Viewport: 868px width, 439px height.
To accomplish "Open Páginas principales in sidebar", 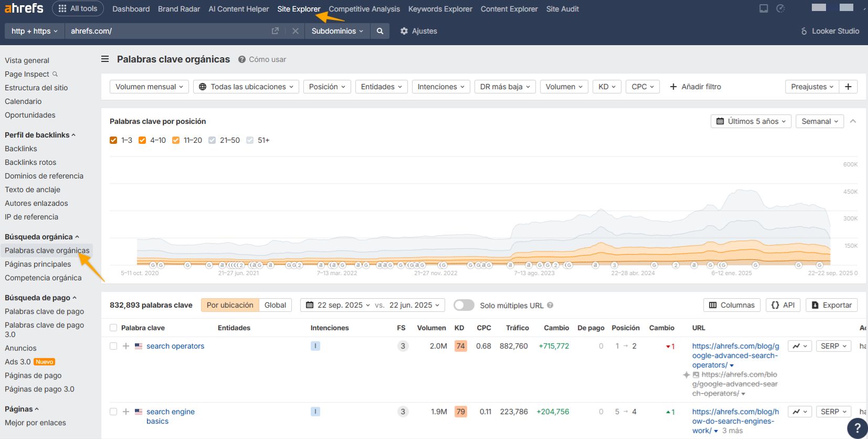I will [x=38, y=264].
